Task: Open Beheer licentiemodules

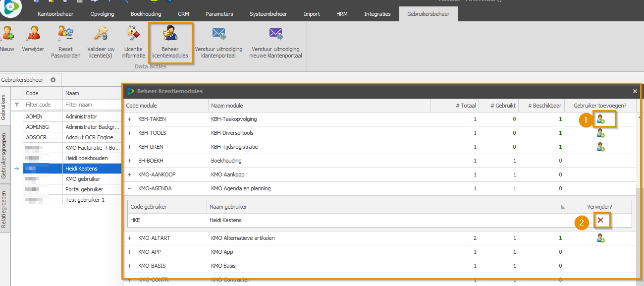Action: pyautogui.click(x=170, y=34)
